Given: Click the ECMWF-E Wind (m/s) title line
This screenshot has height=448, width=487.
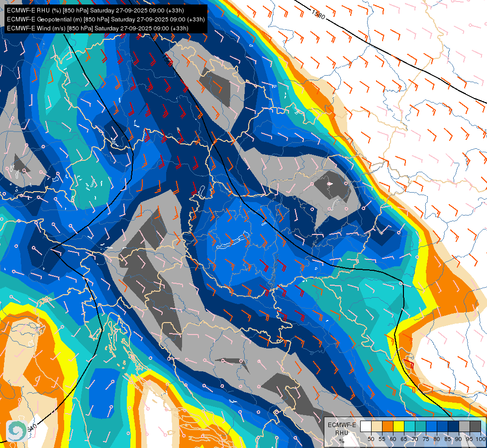Looking at the screenshot, I should (97, 28).
